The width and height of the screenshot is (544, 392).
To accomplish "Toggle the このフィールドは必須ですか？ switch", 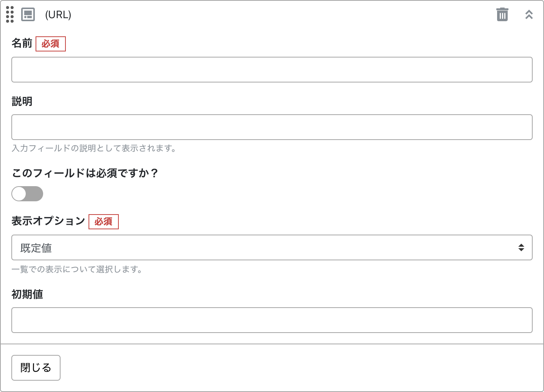I will tap(27, 194).
